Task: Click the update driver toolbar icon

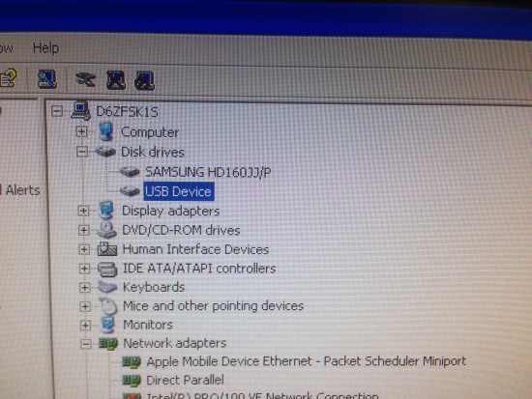Action: pyautogui.click(x=85, y=79)
